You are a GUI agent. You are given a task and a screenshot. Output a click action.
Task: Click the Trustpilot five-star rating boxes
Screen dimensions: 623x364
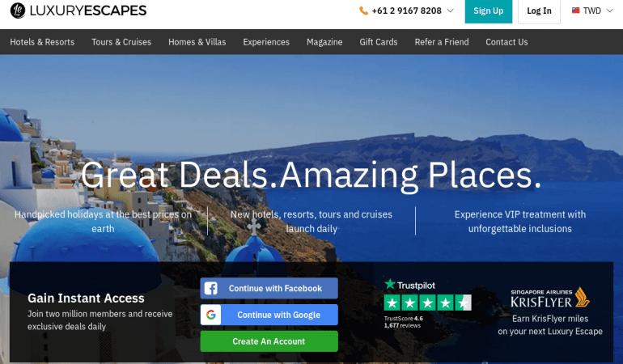427,303
